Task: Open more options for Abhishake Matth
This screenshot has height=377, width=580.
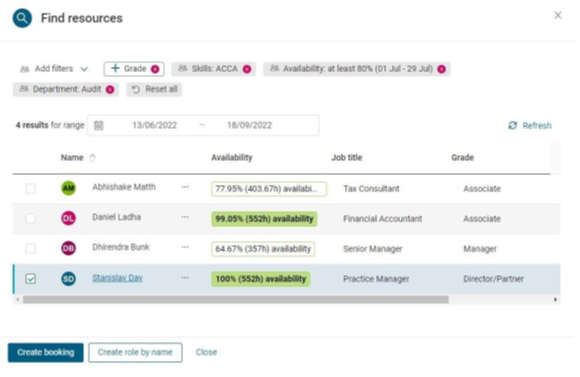Action: point(185,187)
